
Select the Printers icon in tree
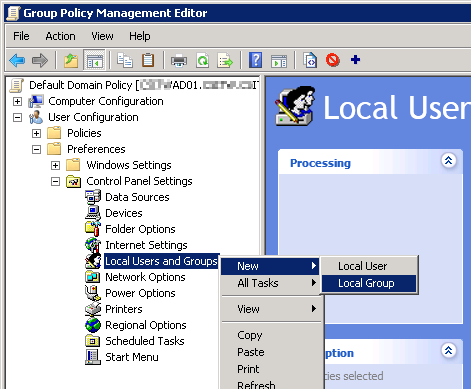click(93, 309)
